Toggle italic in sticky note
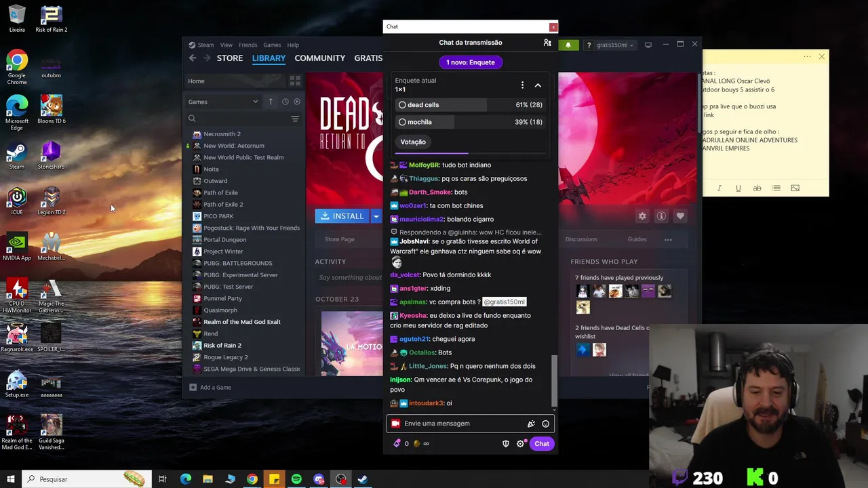The height and width of the screenshot is (488, 868). [x=719, y=188]
